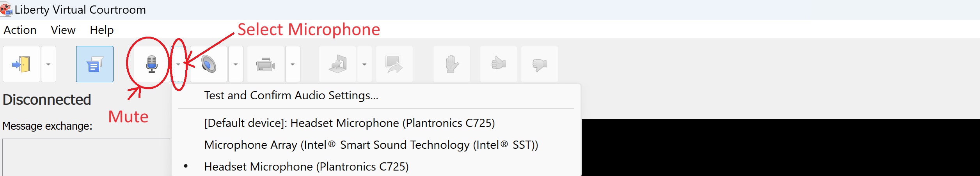Click the speaker audio output icon
The width and height of the screenshot is (980, 176).
click(x=209, y=64)
